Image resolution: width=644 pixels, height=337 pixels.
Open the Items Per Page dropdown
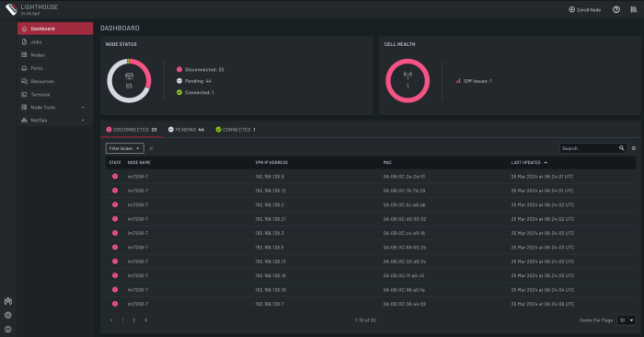627,320
